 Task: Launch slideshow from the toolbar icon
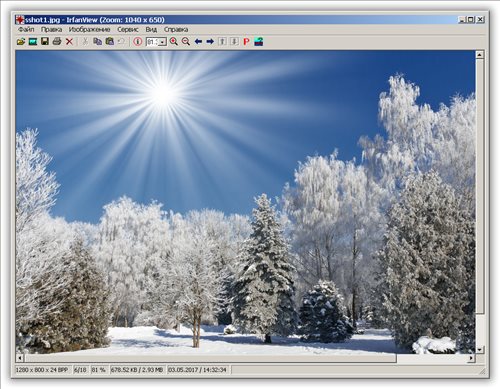[33, 41]
